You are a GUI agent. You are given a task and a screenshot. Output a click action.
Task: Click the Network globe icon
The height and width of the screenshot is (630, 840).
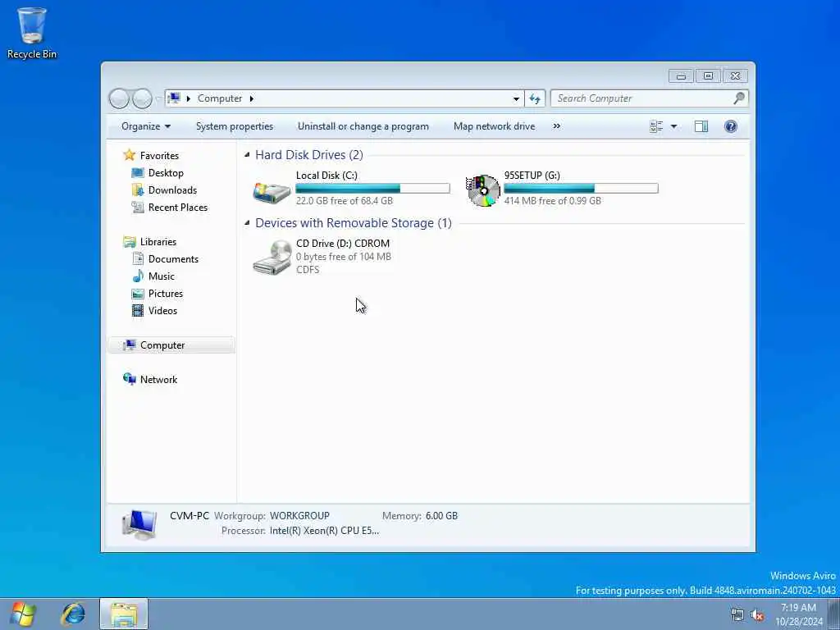pyautogui.click(x=129, y=379)
